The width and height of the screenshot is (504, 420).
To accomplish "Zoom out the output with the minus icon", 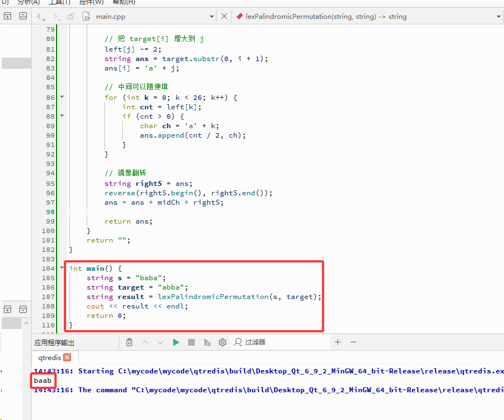I will click(x=353, y=342).
